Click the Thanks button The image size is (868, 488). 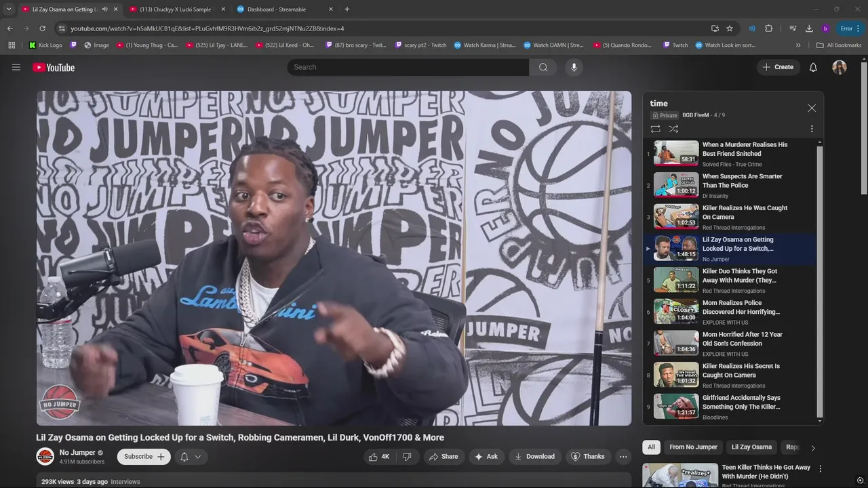point(587,457)
